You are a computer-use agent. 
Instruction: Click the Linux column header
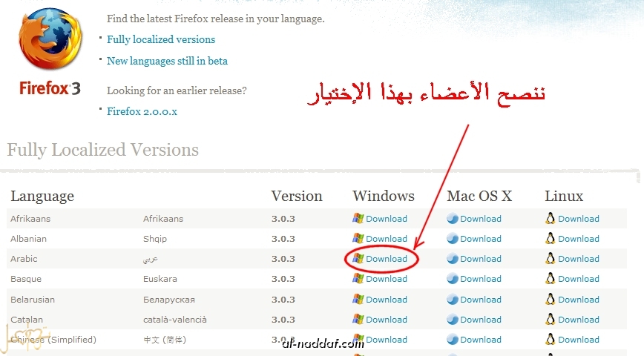click(564, 197)
